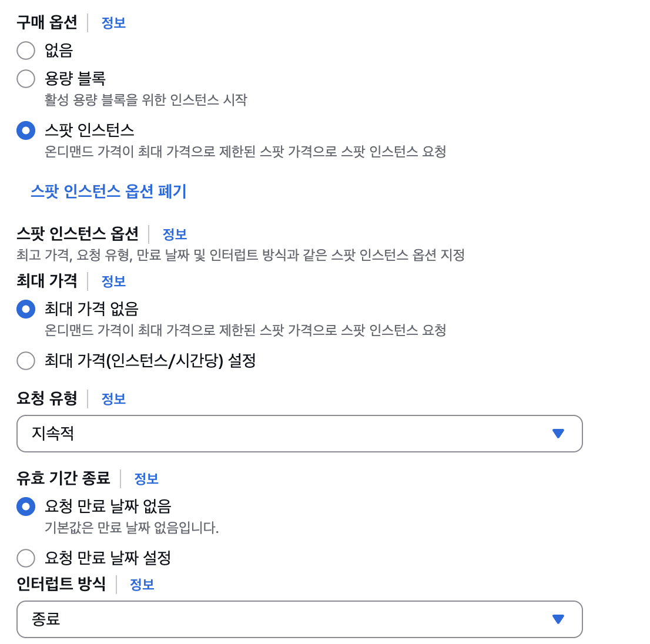Screen dimensions: 650x644
Task: Select 최대 가격(인스턴스/시간당) 설정
Action: [x=26, y=361]
